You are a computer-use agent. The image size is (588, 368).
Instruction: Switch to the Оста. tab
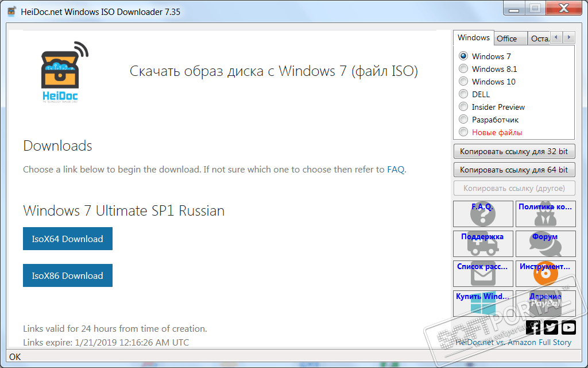click(539, 39)
